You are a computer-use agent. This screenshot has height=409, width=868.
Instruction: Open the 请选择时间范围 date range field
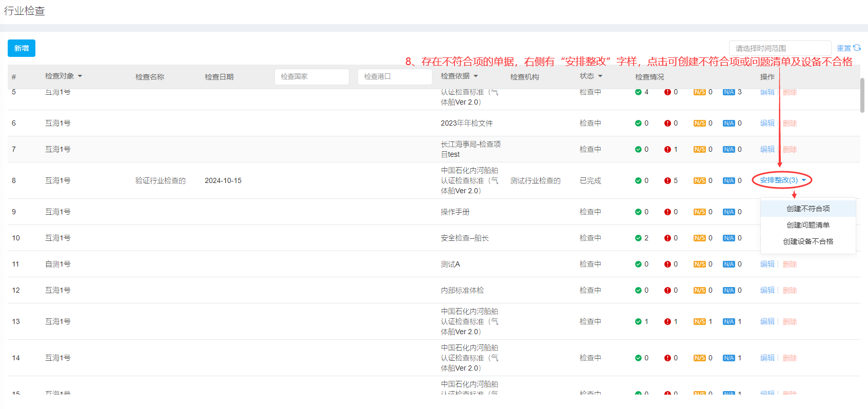tap(780, 48)
